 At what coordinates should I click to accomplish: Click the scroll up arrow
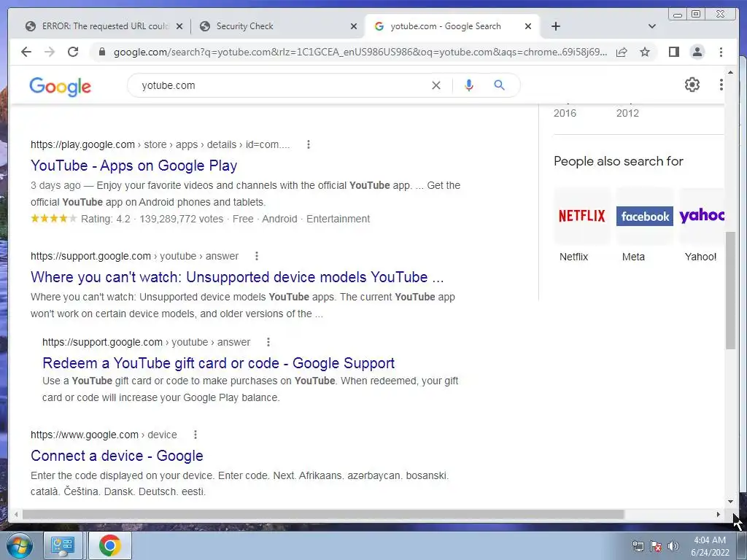pos(730,72)
